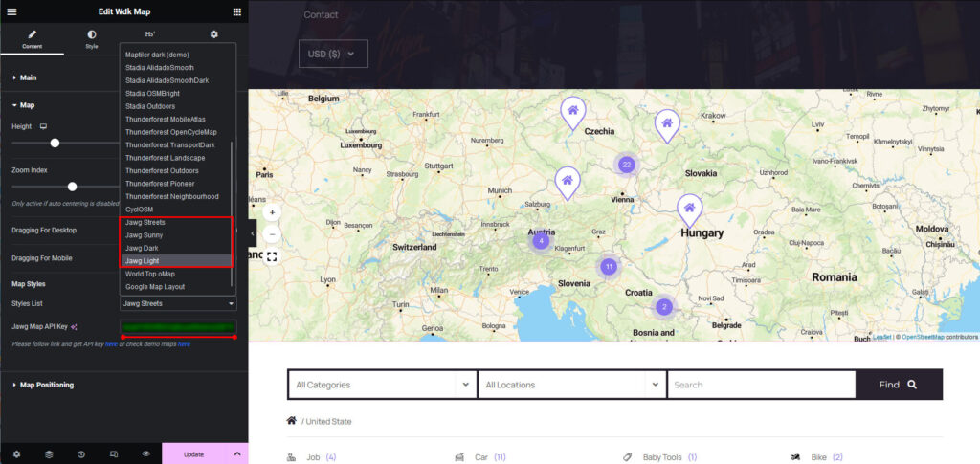Screen dimensions: 980x464
Task: Open the cluster marker showing 2
Action: 664,307
